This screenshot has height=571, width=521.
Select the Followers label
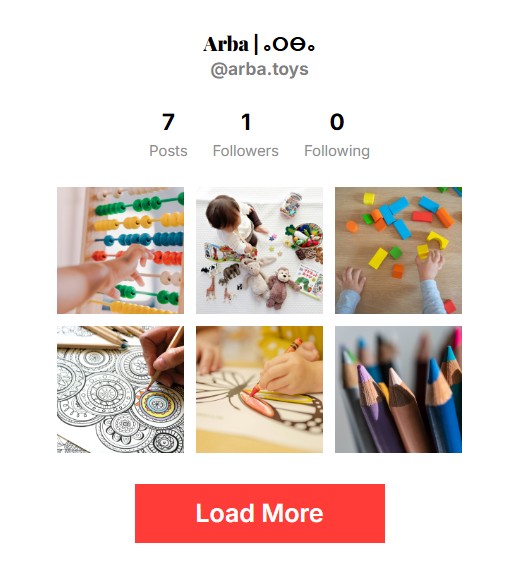[x=246, y=151]
